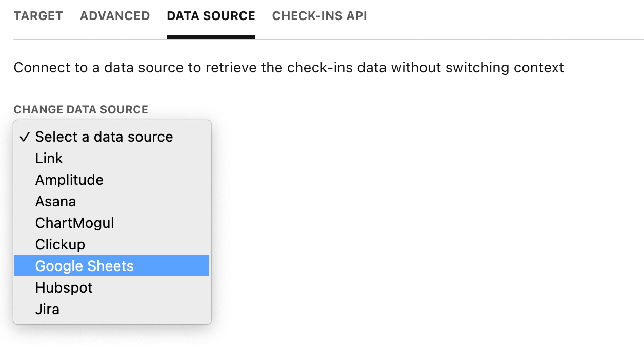Screen dimensions: 644x346
Task: Pick Jira from the data source options
Action: pos(47,309)
